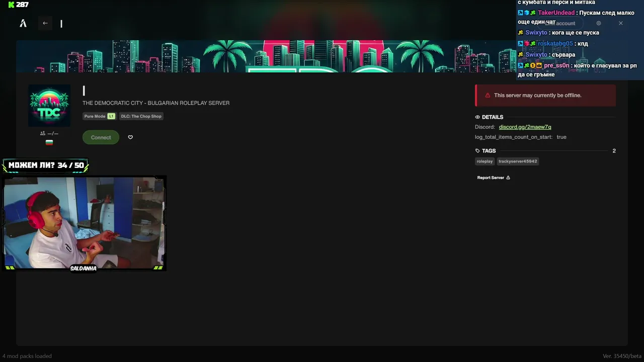Click the warning triangle in offline banner
Image resolution: width=644 pixels, height=362 pixels.
(x=488, y=96)
